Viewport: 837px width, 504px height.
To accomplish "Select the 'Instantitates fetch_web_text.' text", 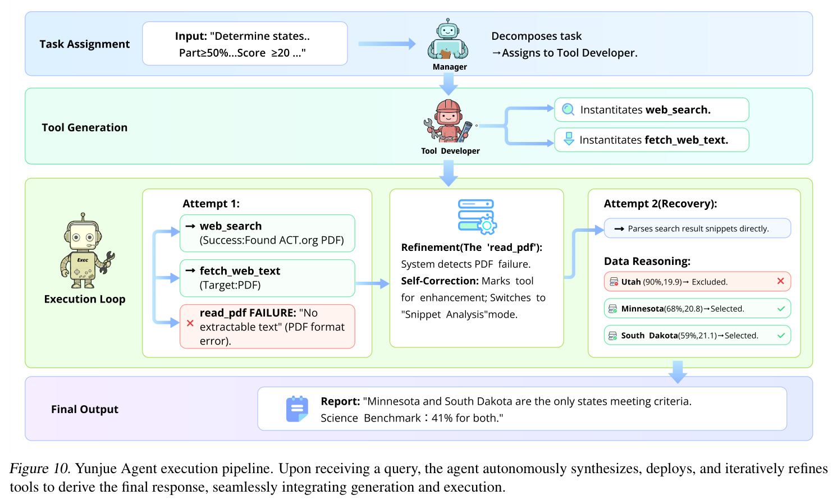I will pos(654,140).
